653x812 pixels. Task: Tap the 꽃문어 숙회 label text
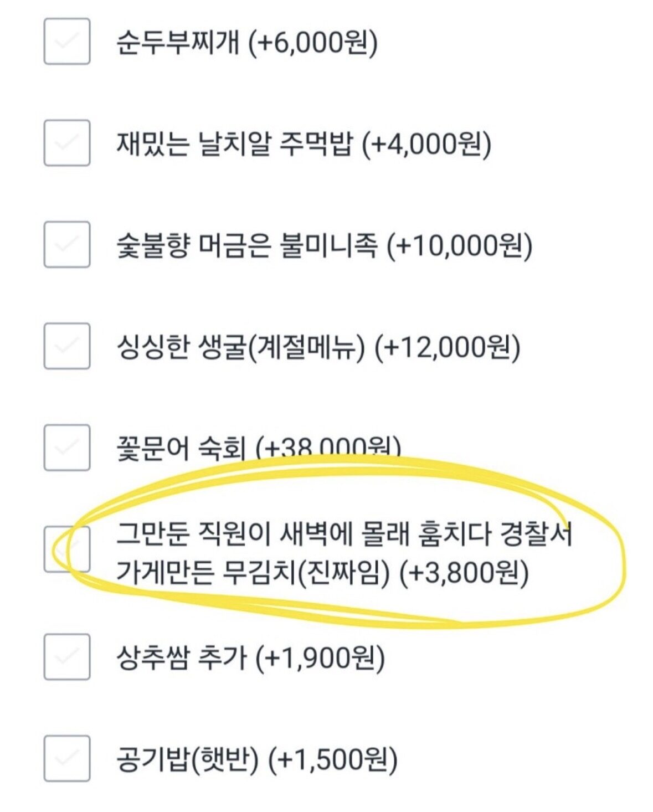pyautogui.click(x=180, y=448)
